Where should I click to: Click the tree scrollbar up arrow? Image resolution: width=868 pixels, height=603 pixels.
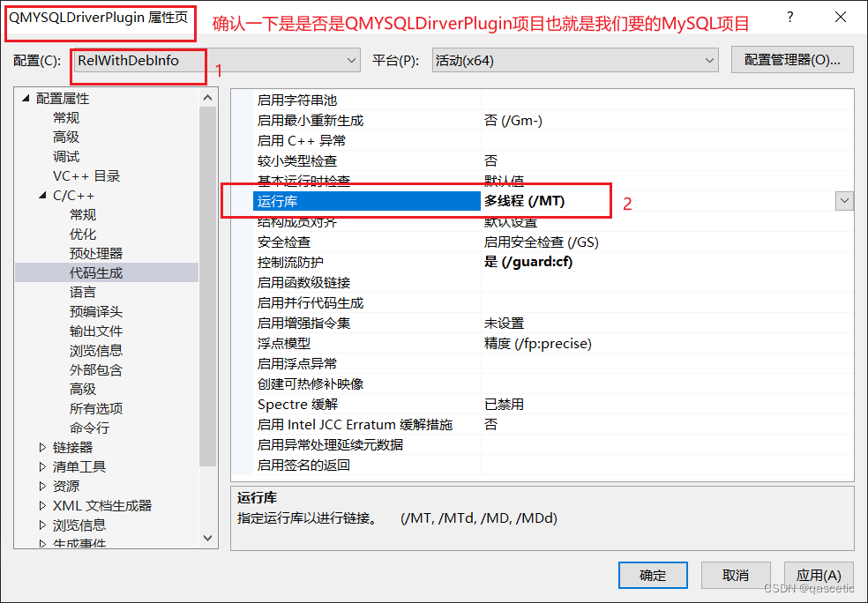pyautogui.click(x=207, y=98)
